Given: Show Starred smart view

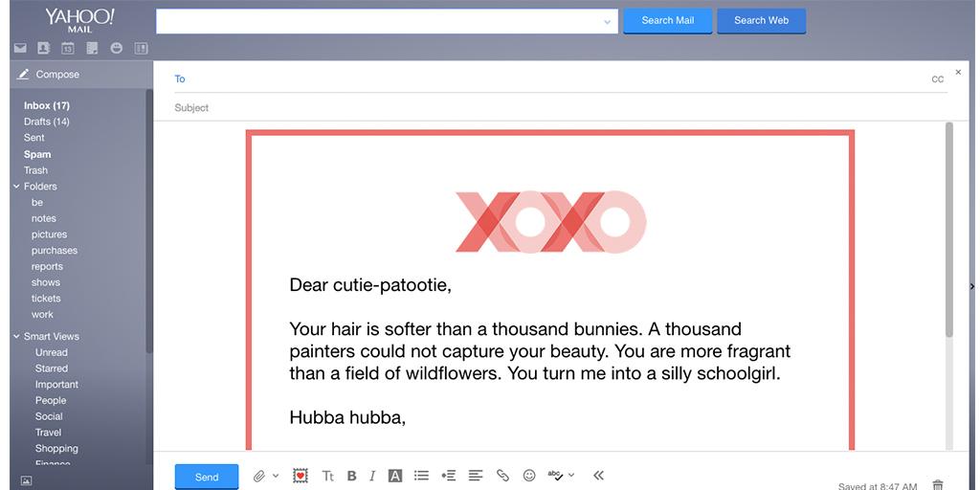Looking at the screenshot, I should click(52, 368).
